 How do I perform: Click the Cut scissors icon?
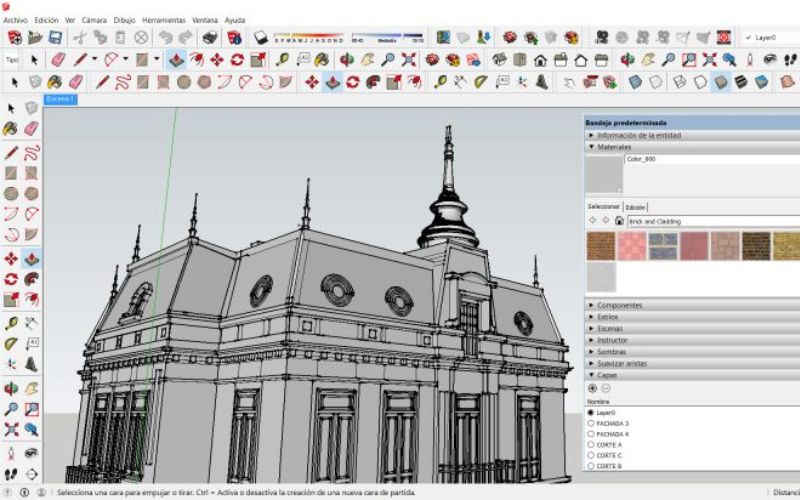(x=80, y=37)
